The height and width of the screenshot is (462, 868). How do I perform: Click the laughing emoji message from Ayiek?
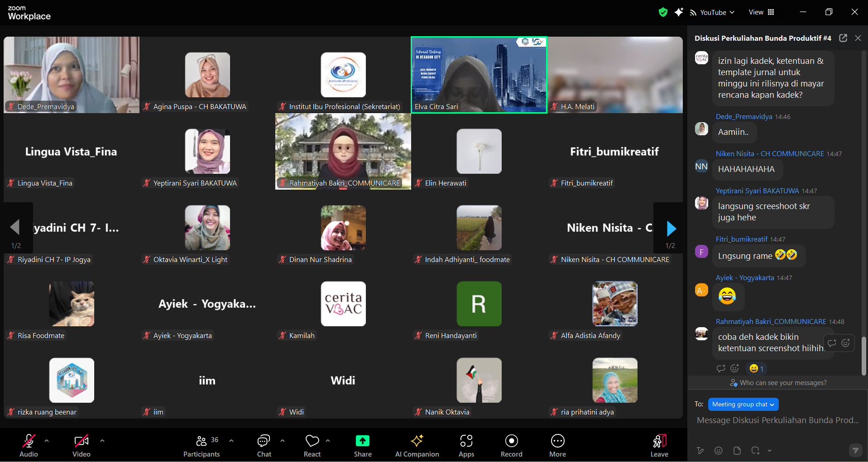728,296
